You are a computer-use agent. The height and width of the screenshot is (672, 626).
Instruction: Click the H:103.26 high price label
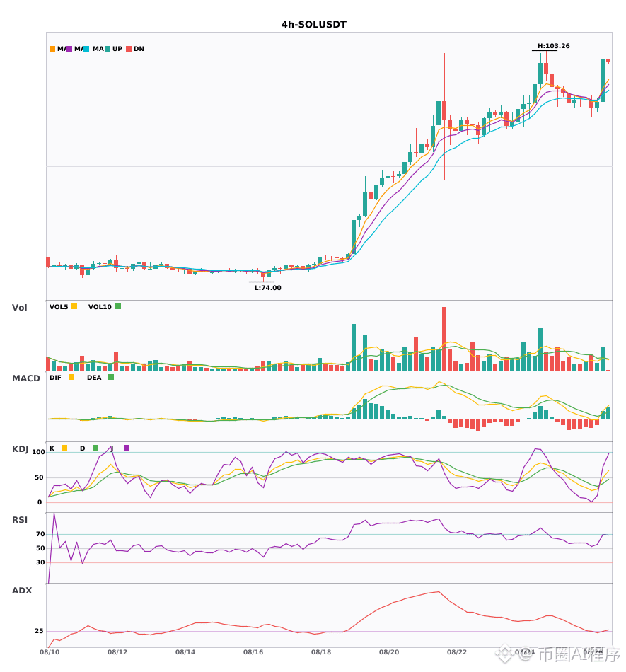pyautogui.click(x=554, y=46)
